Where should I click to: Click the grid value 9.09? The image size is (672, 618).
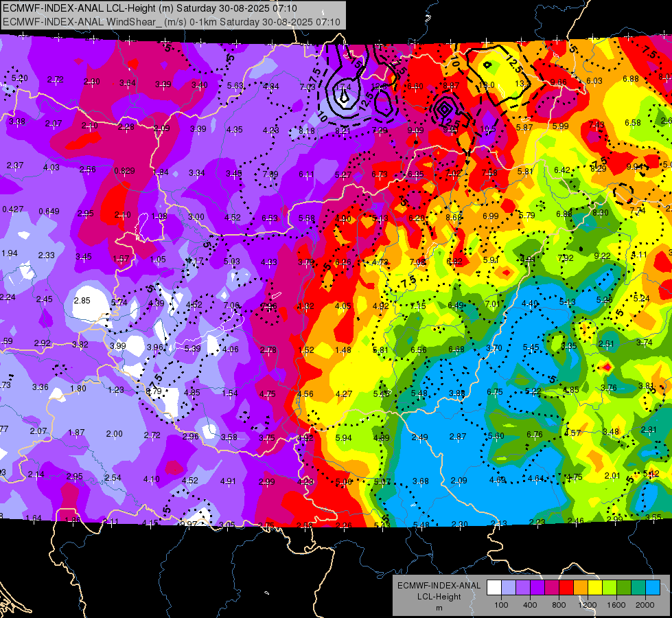tap(416, 130)
